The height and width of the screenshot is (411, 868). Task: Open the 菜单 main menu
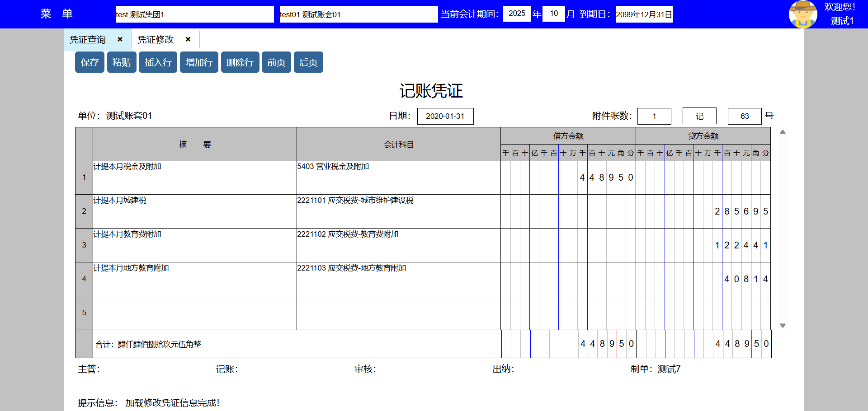(x=57, y=14)
